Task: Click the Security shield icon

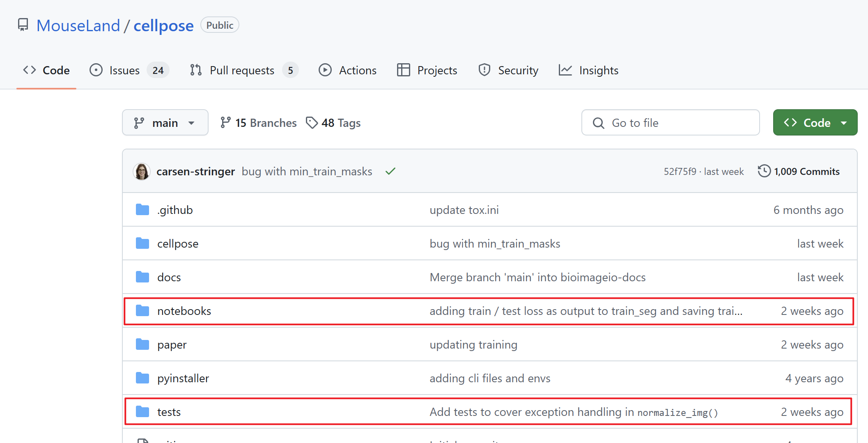Action: coord(485,70)
